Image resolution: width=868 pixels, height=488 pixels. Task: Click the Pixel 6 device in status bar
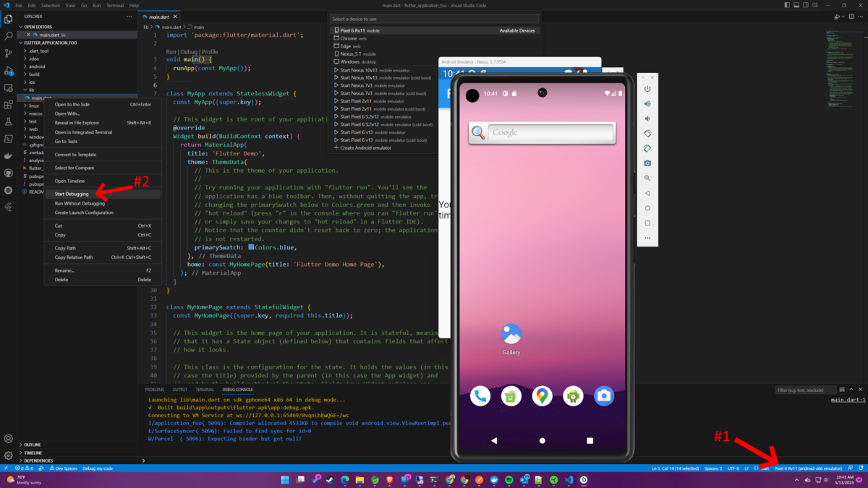808,468
